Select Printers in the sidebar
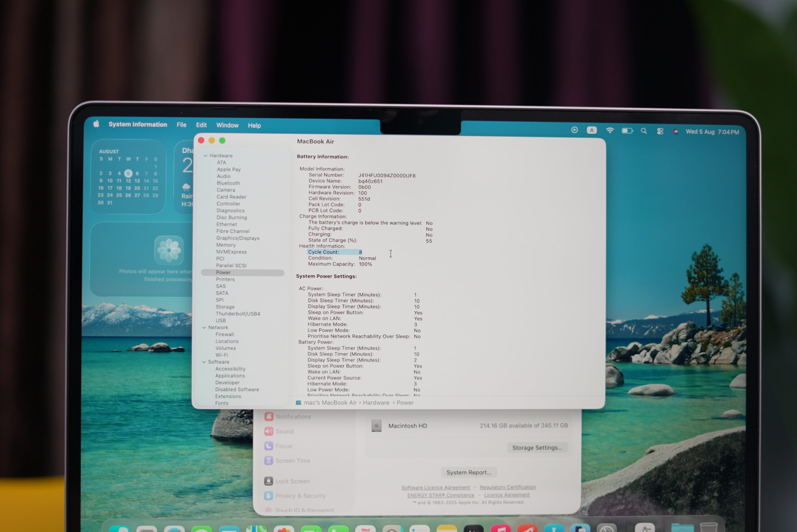Screen dimensions: 797x532 click(x=225, y=279)
